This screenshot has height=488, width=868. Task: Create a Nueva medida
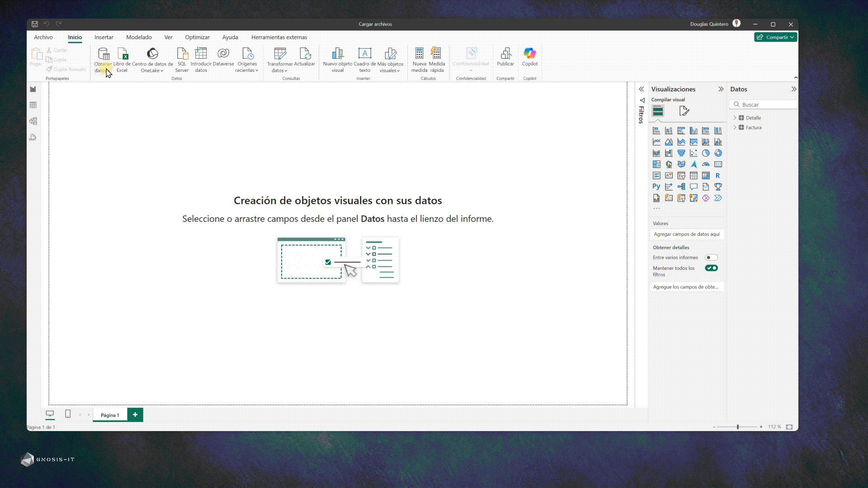(x=420, y=60)
